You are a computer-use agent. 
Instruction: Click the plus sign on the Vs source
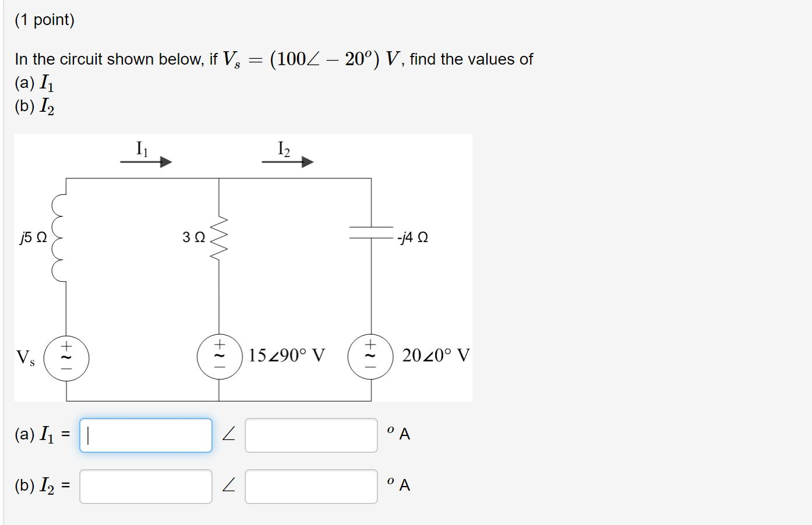pos(66,346)
